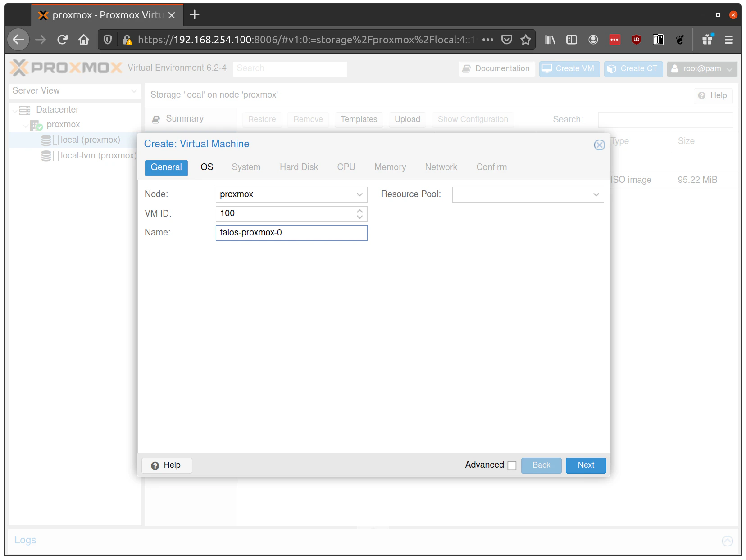Switch to the General tab
This screenshot has width=746, height=560.
coord(166,167)
